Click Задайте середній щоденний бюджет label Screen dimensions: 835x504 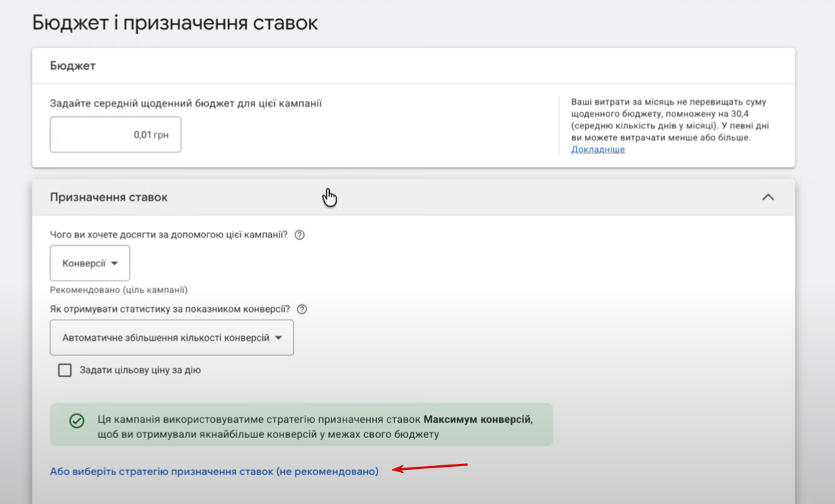pyautogui.click(x=186, y=103)
